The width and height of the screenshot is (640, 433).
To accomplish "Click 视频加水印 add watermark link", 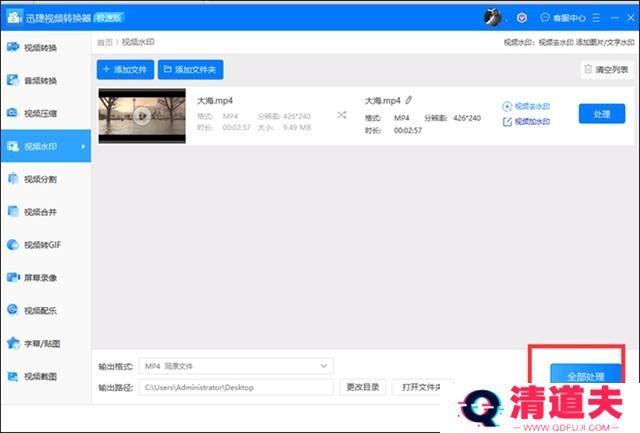I will click(x=531, y=122).
